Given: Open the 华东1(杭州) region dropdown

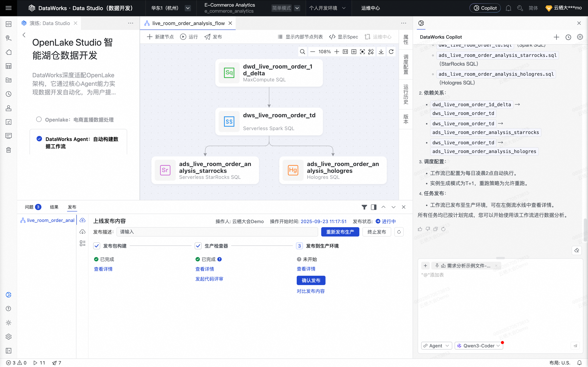Looking at the screenshot, I should (188, 8).
